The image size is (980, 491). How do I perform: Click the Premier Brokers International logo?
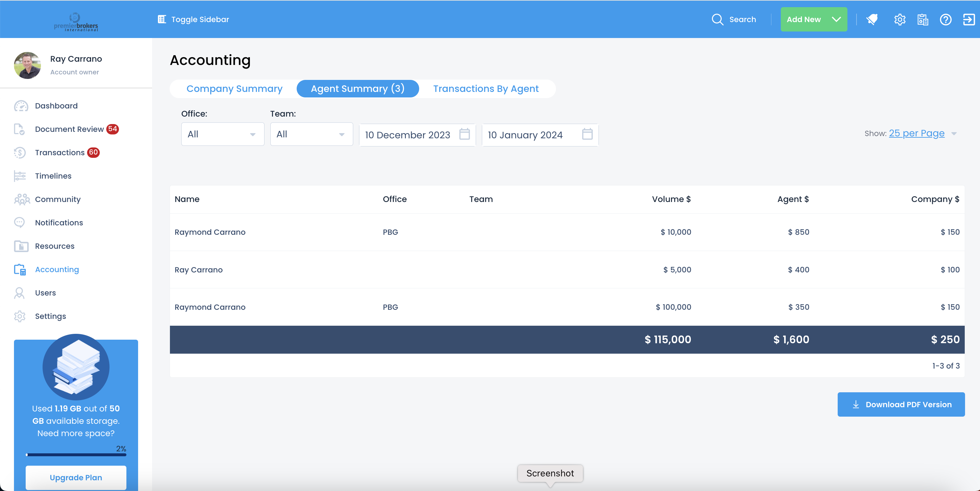(76, 22)
